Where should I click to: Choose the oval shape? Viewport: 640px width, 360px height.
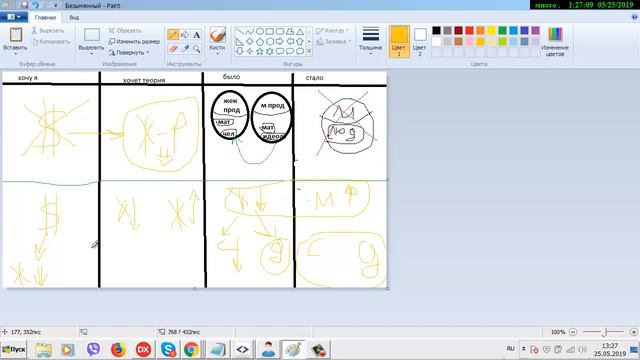click(260, 31)
